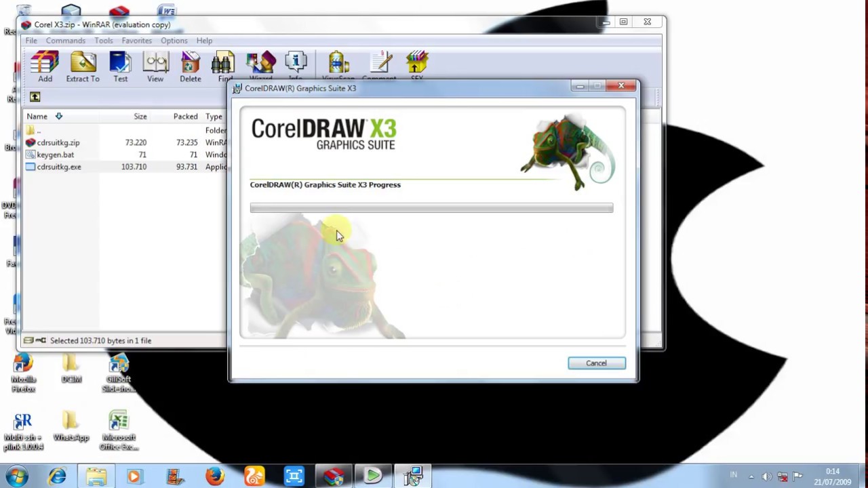Select cdrsuitkg.exe in the archive list
Screen dimensions: 868x488
coord(59,167)
